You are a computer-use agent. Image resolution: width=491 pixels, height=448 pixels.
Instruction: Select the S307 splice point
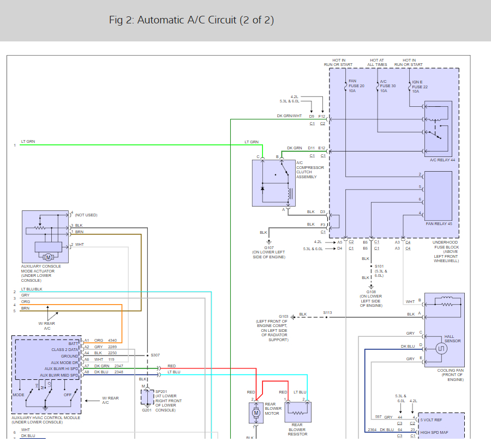pyautogui.click(x=147, y=355)
